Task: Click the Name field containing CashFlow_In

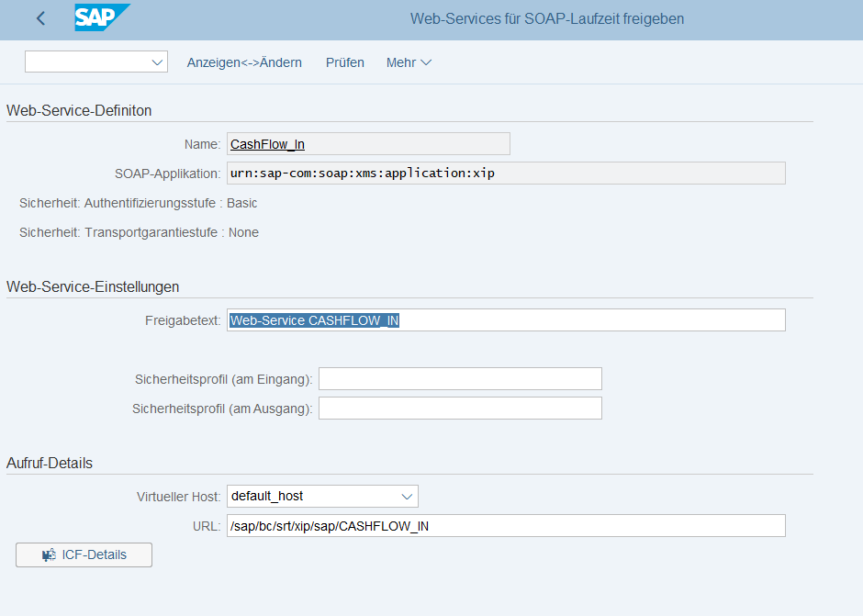Action: pyautogui.click(x=368, y=144)
